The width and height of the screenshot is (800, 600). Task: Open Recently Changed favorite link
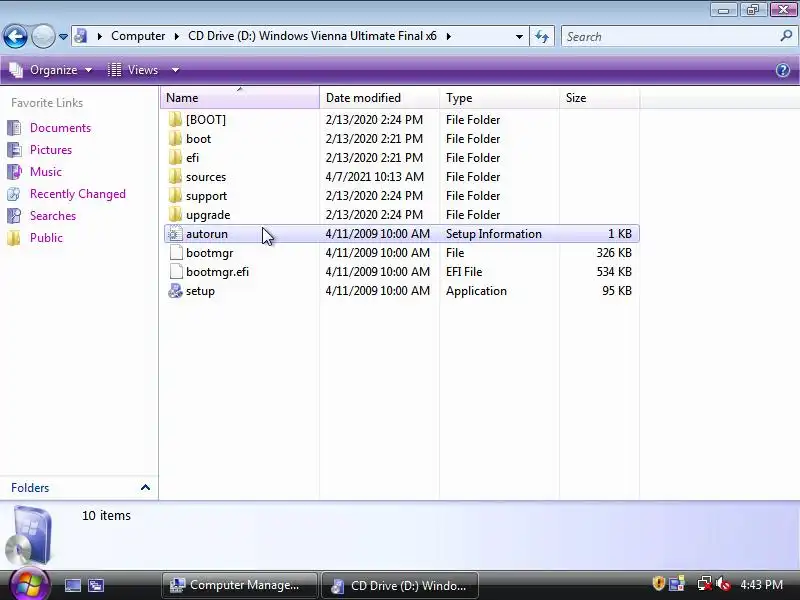click(x=78, y=194)
